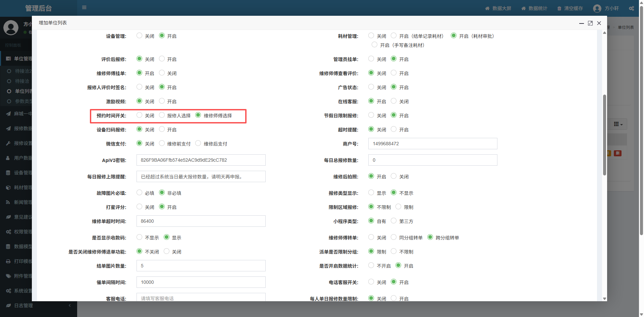The width and height of the screenshot is (644, 317).
Task: Maximize the 增加单位列表 dialog
Action: [590, 23]
